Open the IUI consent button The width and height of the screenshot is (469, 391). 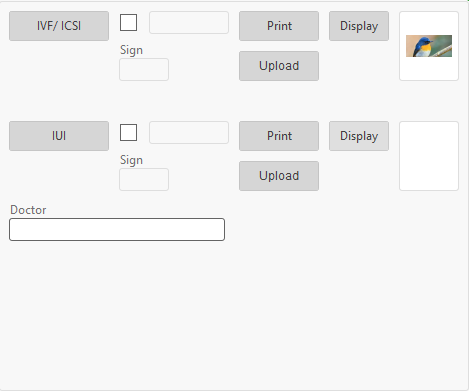pos(59,136)
